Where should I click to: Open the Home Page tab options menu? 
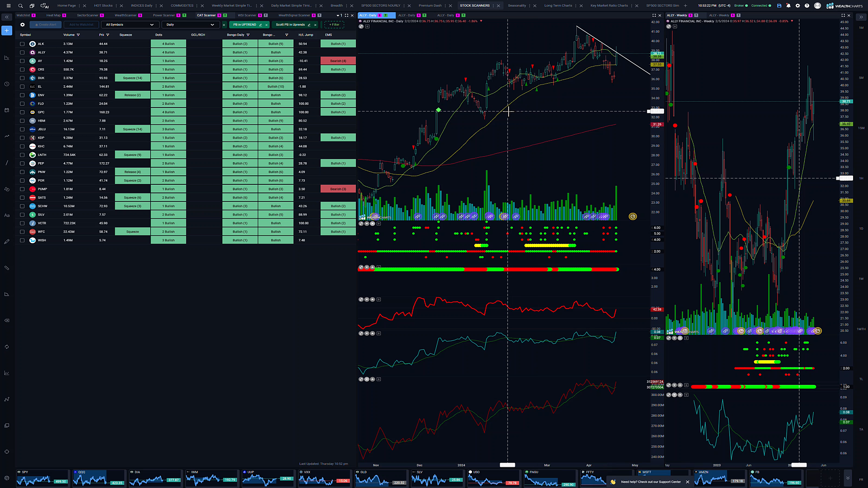[x=80, y=6]
